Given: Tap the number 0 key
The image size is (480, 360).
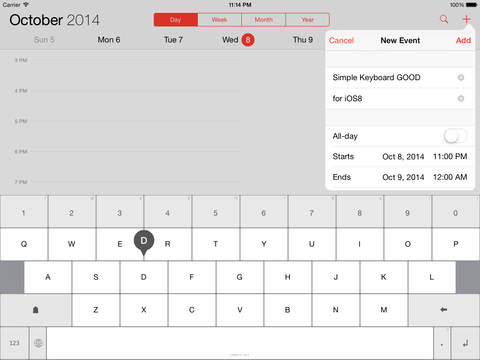Looking at the screenshot, I should (456, 212).
